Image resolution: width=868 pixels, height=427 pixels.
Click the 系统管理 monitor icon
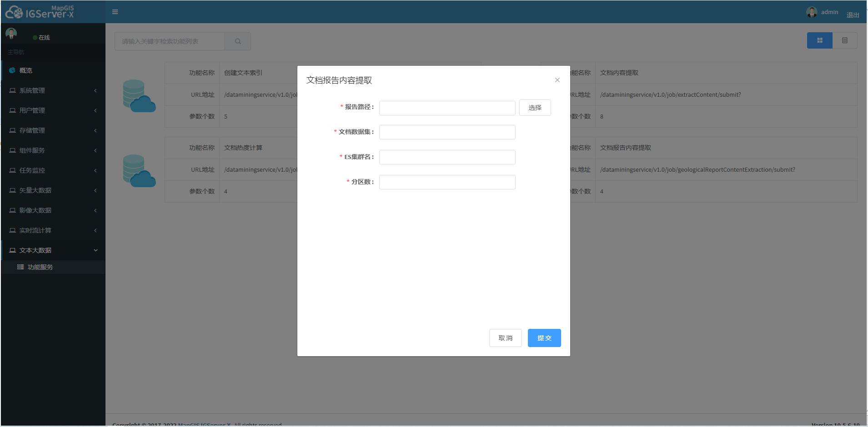pyautogui.click(x=12, y=90)
